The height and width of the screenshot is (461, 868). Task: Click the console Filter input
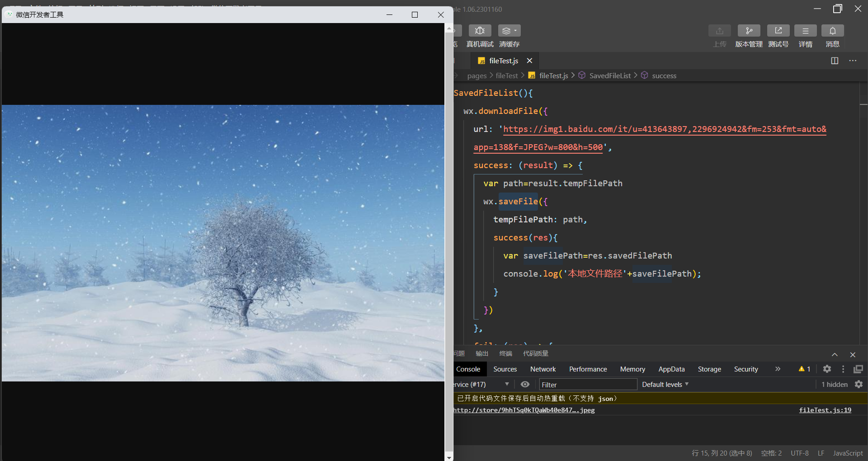(x=588, y=385)
